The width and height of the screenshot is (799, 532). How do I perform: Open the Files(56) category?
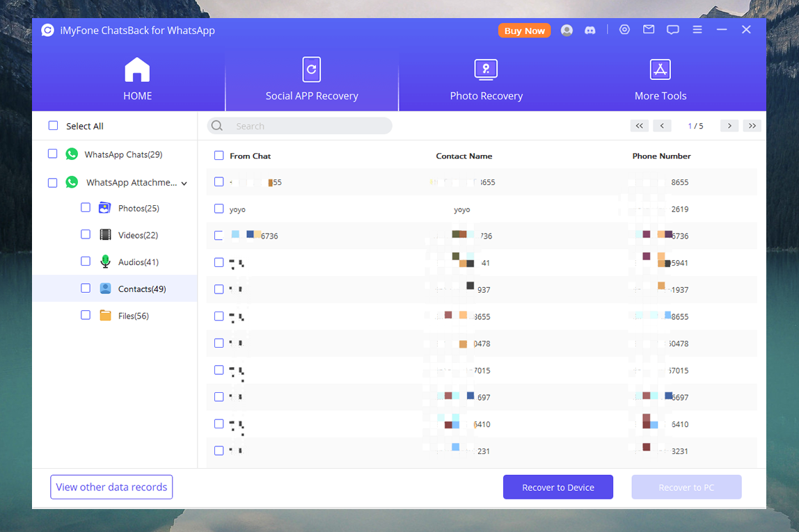134,316
